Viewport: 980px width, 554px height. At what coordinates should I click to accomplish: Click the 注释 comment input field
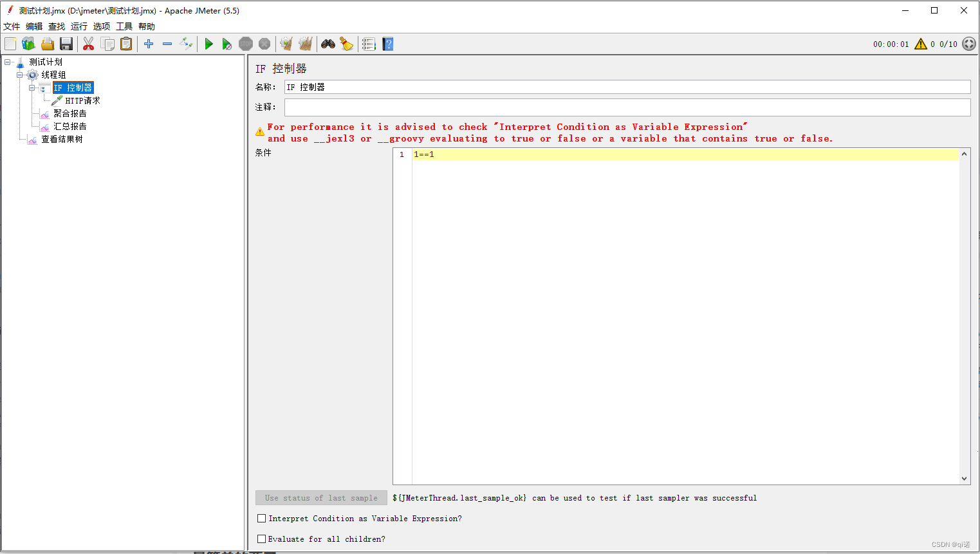(x=627, y=107)
